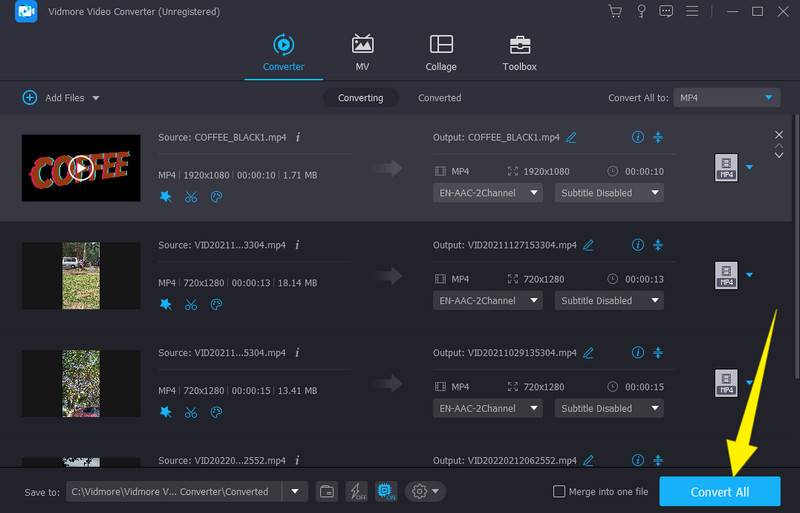Screen dimensions: 800x513
Task: Click the enhance star icon for COFFEE_BLACK1.mp4
Action: pyautogui.click(x=166, y=196)
